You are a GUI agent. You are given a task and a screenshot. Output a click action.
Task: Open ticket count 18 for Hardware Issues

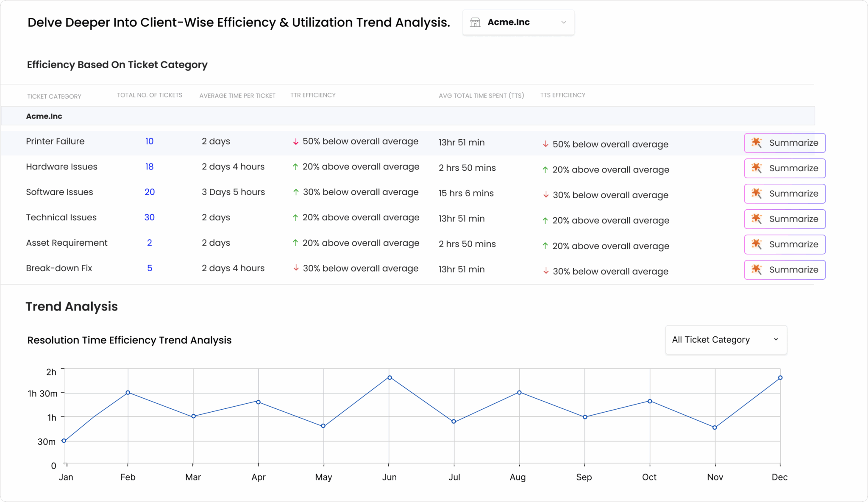[149, 167]
